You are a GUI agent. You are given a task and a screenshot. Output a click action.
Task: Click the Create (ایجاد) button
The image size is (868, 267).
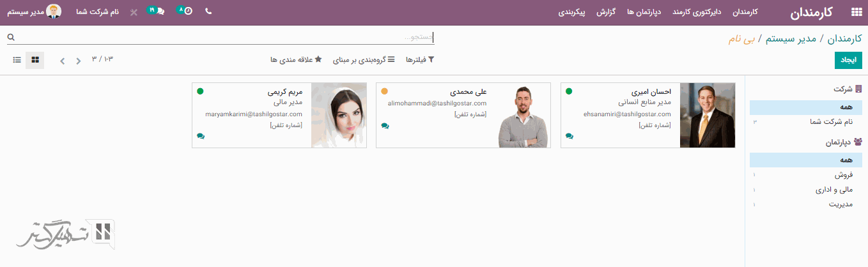click(x=848, y=60)
